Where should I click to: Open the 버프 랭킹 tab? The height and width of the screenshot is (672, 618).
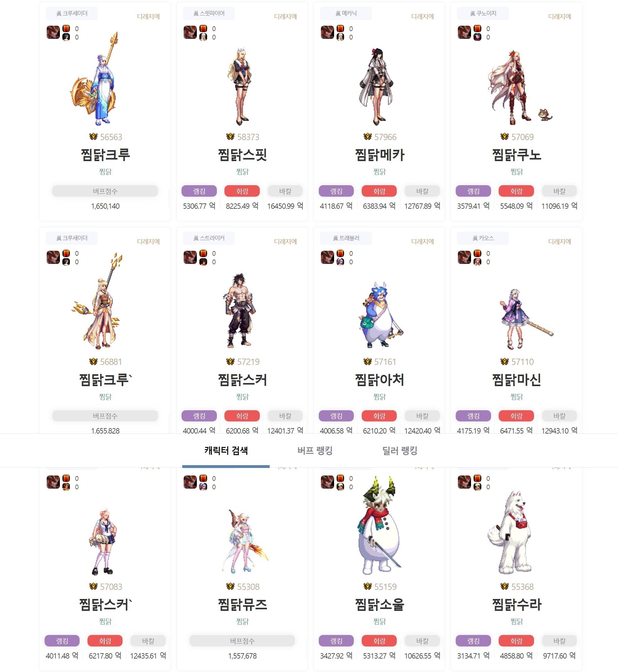(315, 450)
